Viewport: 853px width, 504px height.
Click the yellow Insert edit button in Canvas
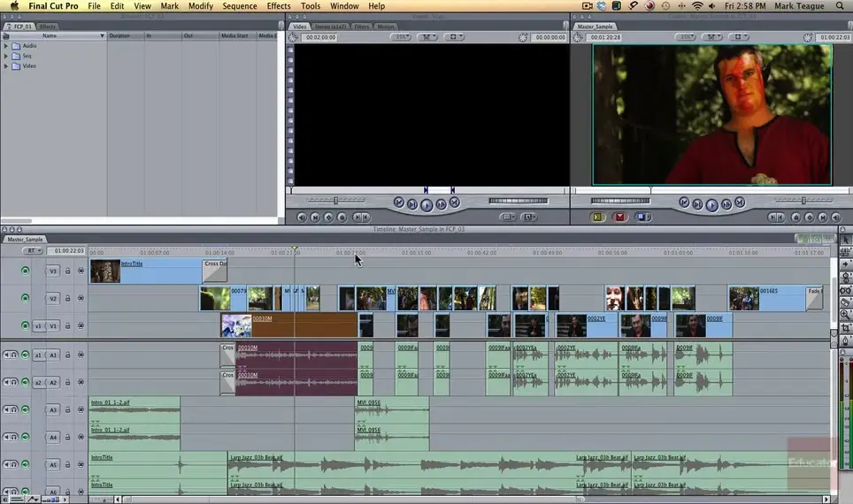coord(597,217)
